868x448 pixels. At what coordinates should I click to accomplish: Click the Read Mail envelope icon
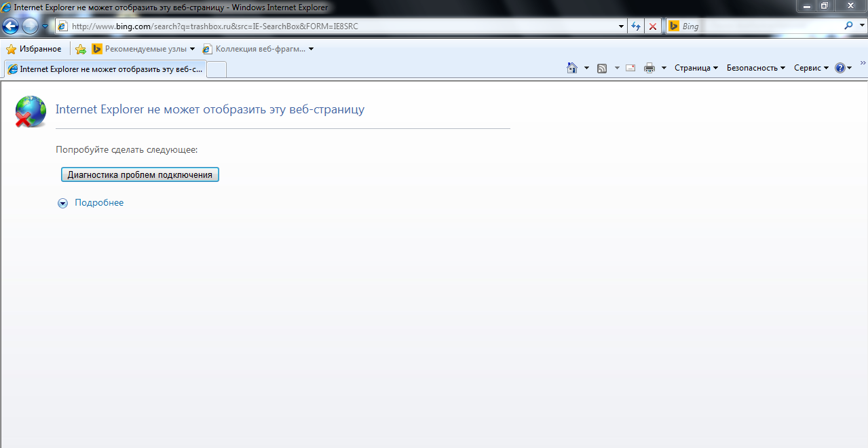click(630, 68)
